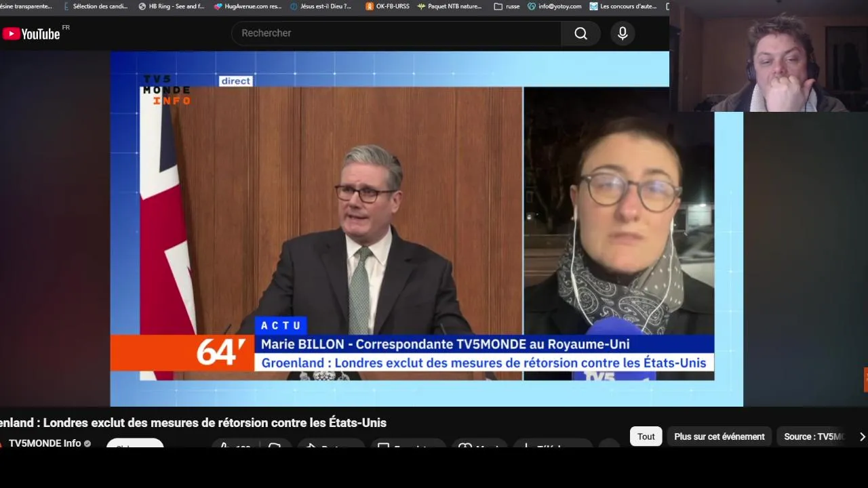Click the magnifier search button
The width and height of the screenshot is (868, 488).
[580, 33]
